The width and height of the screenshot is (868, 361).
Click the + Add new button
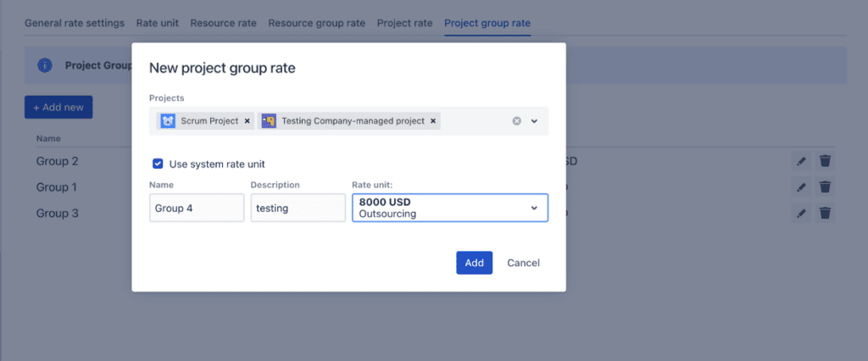58,107
